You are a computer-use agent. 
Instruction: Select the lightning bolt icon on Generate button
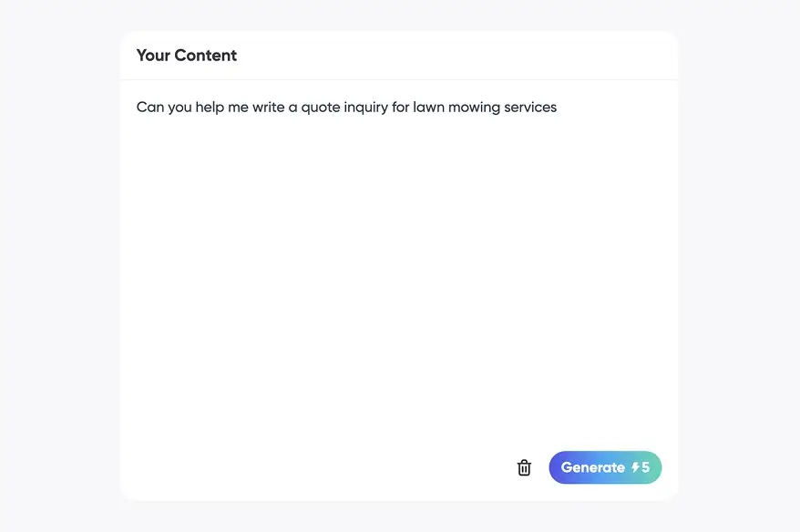pos(634,467)
